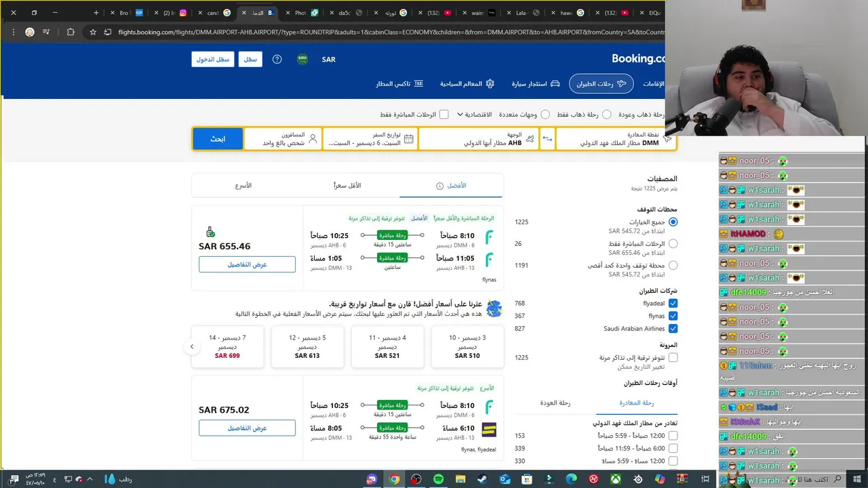Image resolution: width=868 pixels, height=488 pixels.
Task: View details of SAR 675.02 flight
Action: pos(247,428)
